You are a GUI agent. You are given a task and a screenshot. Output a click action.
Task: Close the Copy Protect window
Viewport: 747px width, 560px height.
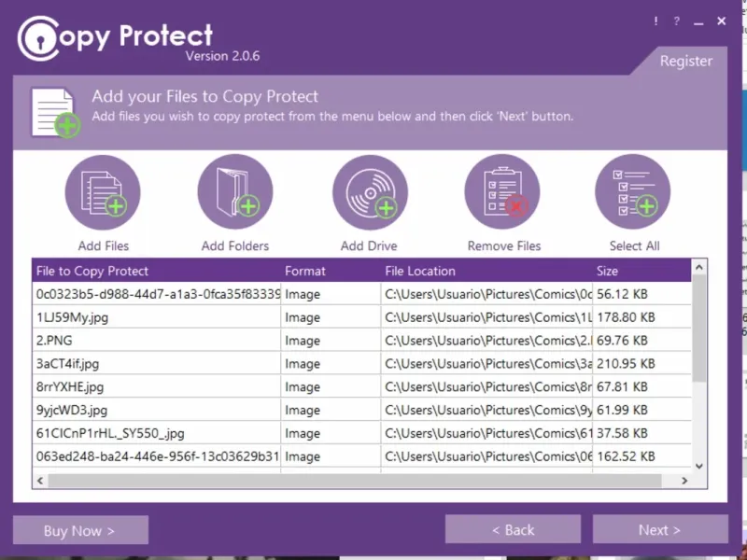point(721,21)
